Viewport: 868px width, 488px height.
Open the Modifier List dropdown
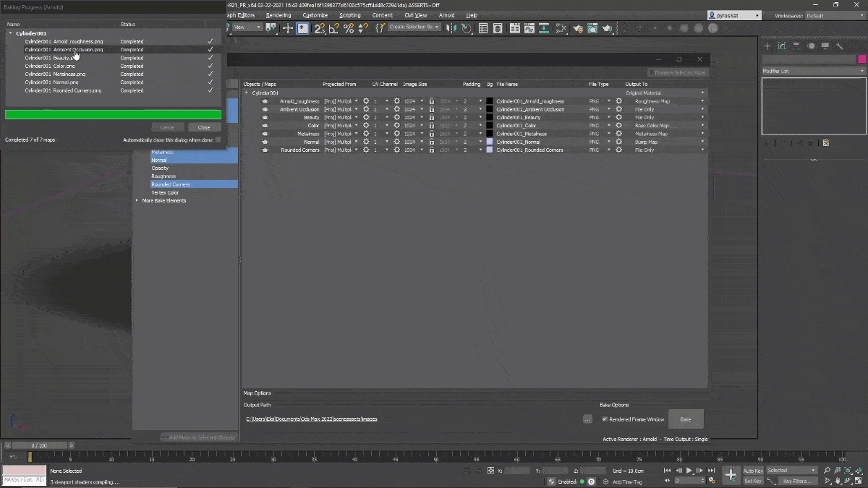(x=813, y=71)
